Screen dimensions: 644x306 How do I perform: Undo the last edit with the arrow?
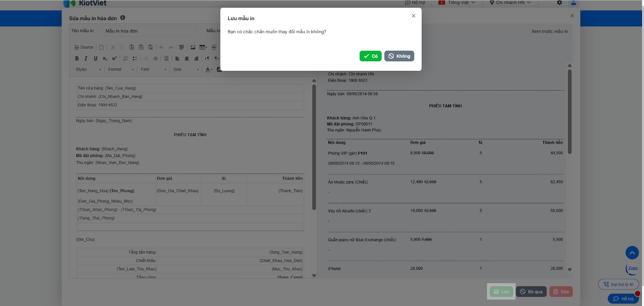tap(161, 47)
